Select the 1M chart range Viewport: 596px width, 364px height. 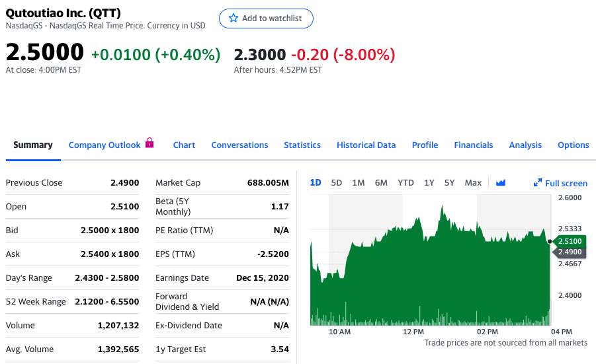coord(359,183)
